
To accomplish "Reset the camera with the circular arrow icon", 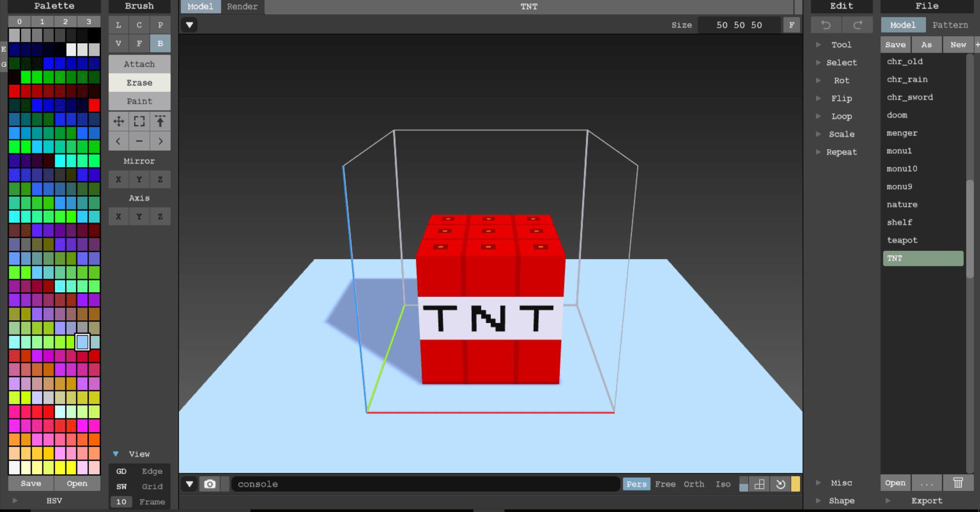I will pos(780,484).
